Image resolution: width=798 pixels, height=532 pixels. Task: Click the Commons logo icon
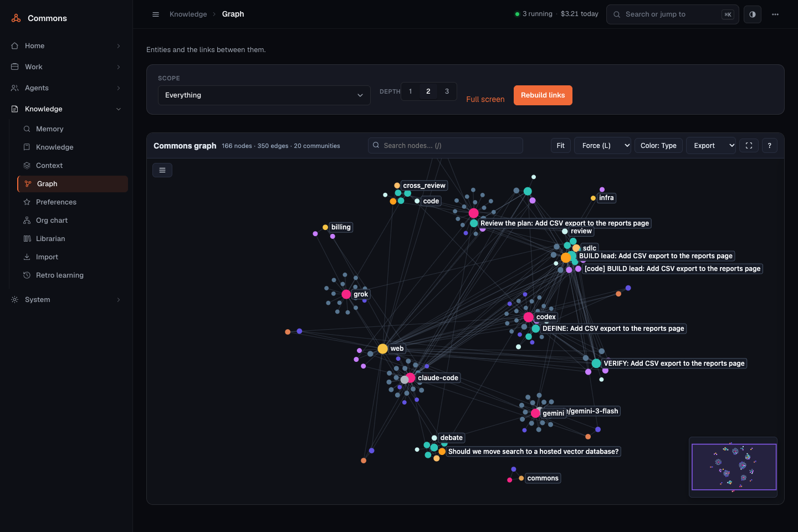(x=16, y=18)
